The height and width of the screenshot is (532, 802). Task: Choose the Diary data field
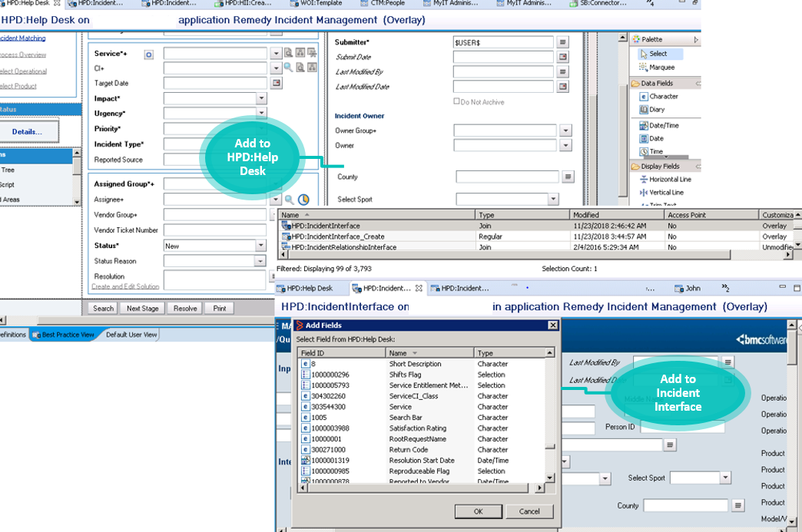(652, 109)
